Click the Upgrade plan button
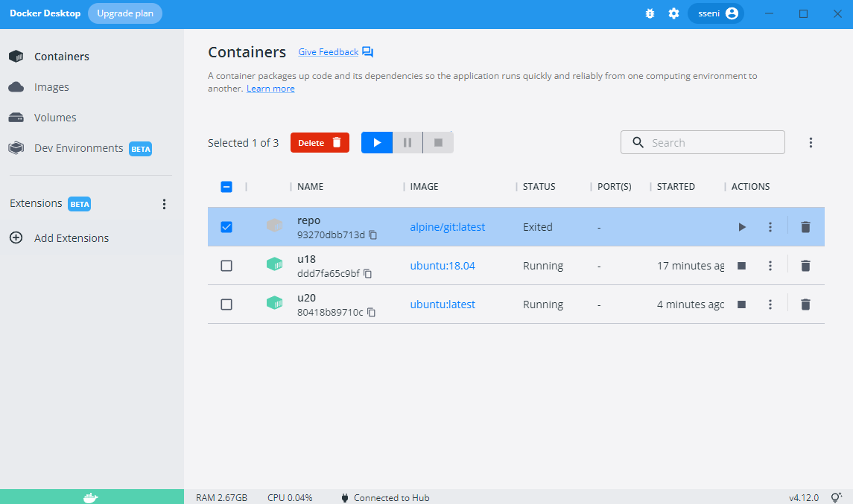This screenshot has height=504, width=853. point(125,13)
